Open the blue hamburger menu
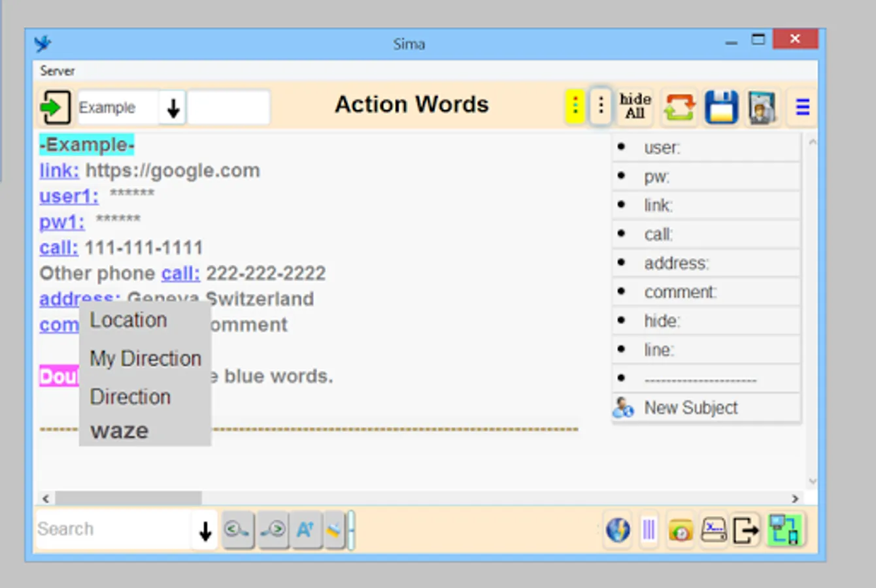Viewport: 876px width, 588px height. (803, 106)
